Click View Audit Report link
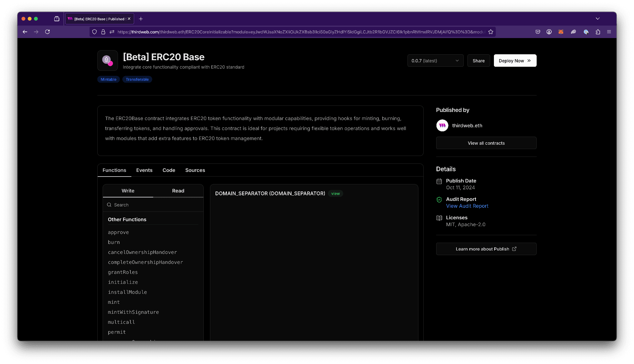 pyautogui.click(x=467, y=206)
